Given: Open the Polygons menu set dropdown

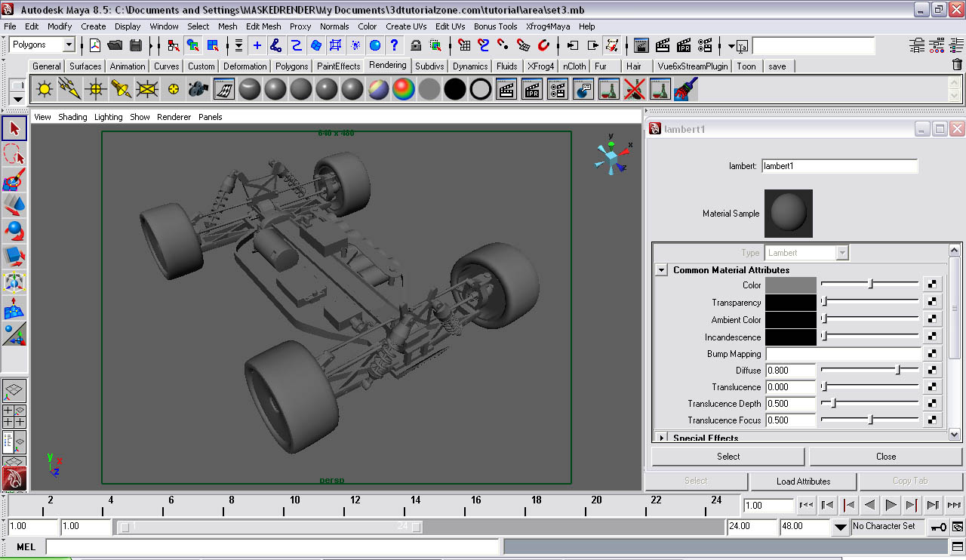Looking at the screenshot, I should [68, 45].
